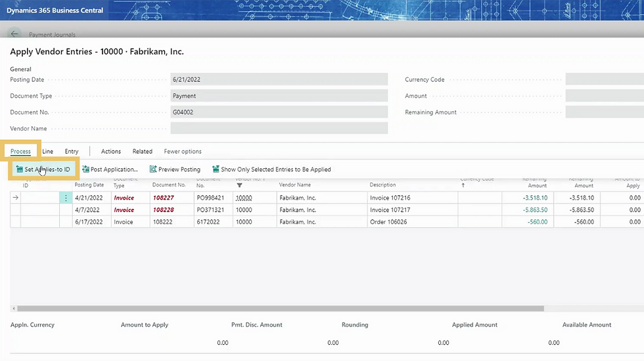This screenshot has width=644, height=362.
Task: Click the header Remaining Amount field
Action: 605,112
